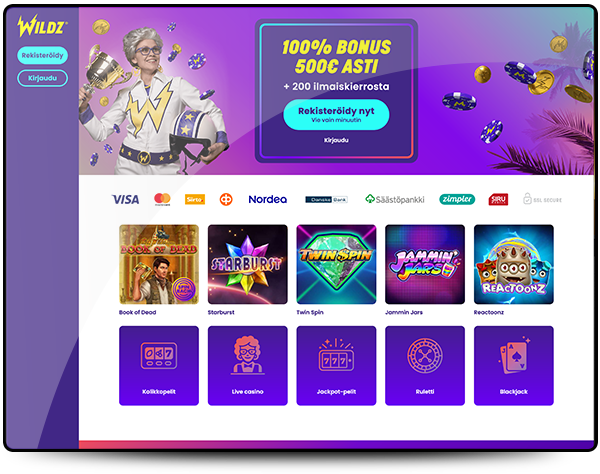The width and height of the screenshot is (600, 474).
Task: Open the Ruletti roulette category tile
Action: point(425,365)
